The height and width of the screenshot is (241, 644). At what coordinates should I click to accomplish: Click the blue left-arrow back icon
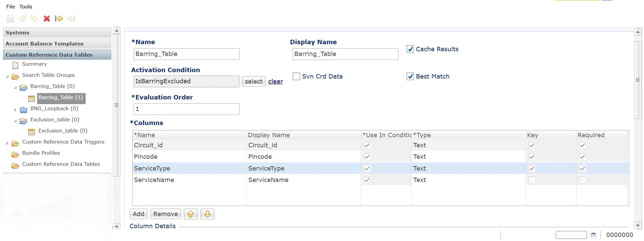[x=59, y=19]
